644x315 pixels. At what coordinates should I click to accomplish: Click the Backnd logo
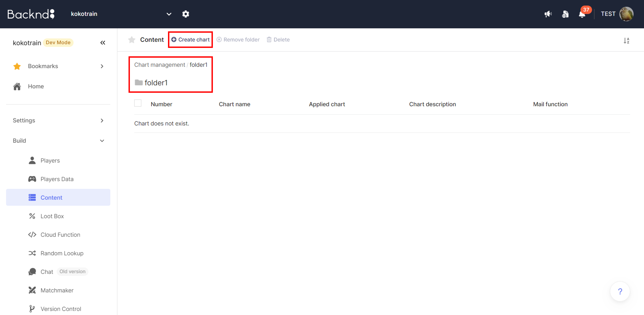31,14
